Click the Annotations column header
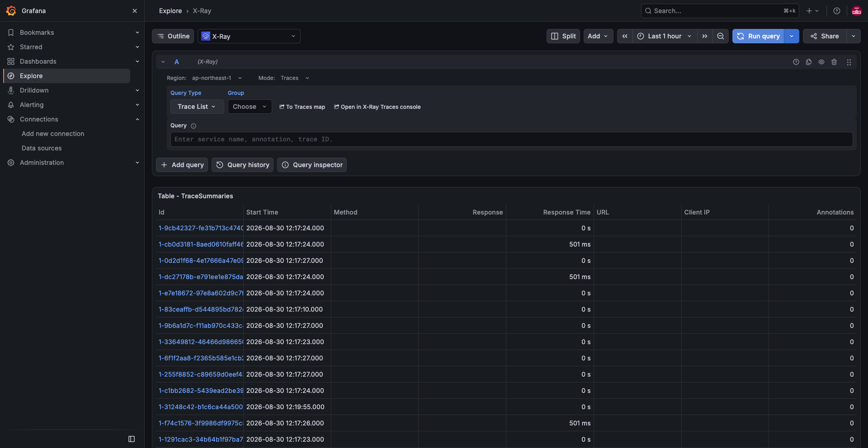This screenshot has width=868, height=448. (x=835, y=212)
